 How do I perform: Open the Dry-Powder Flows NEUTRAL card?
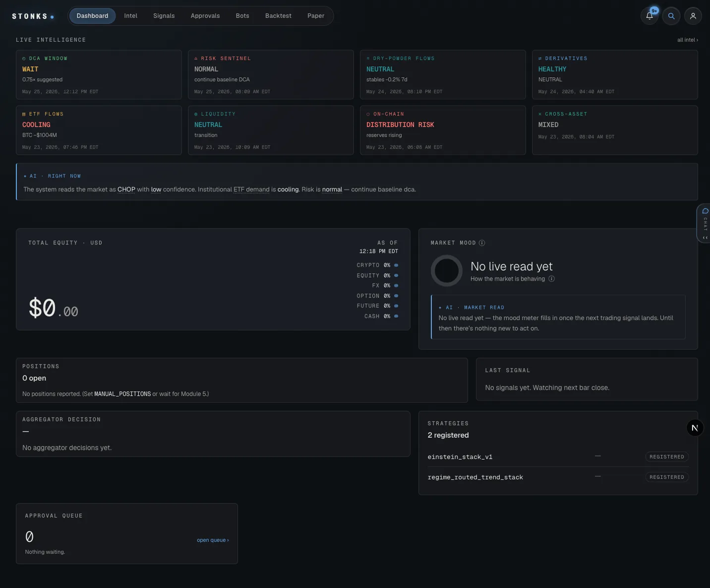pos(443,74)
